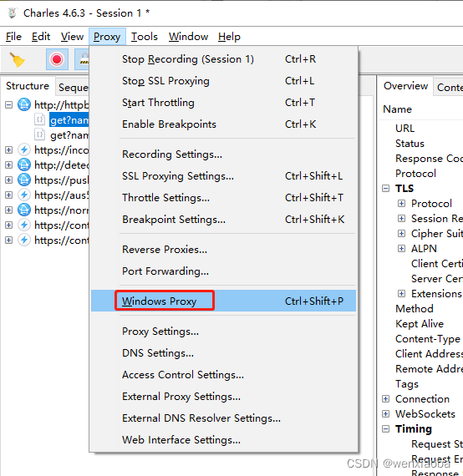Toggle the Windows Proxy menu item

coord(223,301)
